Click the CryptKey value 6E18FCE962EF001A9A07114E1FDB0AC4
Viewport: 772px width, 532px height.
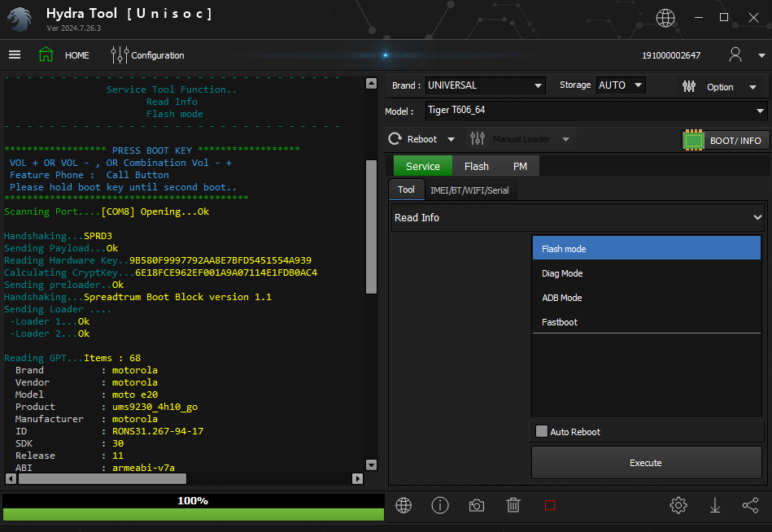(226, 273)
